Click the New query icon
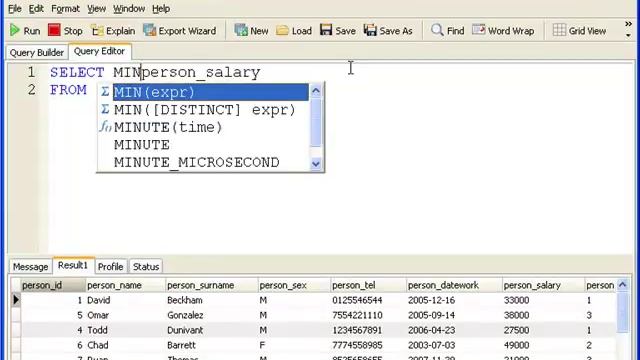 (241, 30)
